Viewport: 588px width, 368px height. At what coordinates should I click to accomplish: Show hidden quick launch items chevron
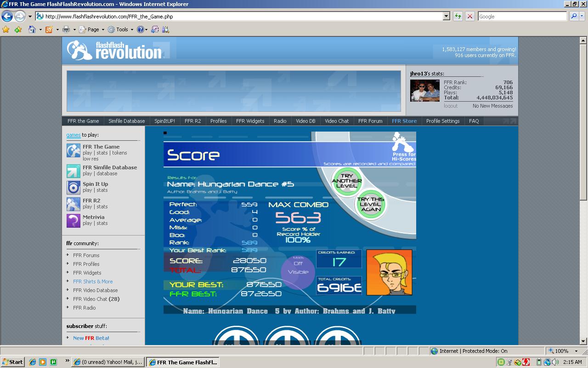click(x=68, y=361)
